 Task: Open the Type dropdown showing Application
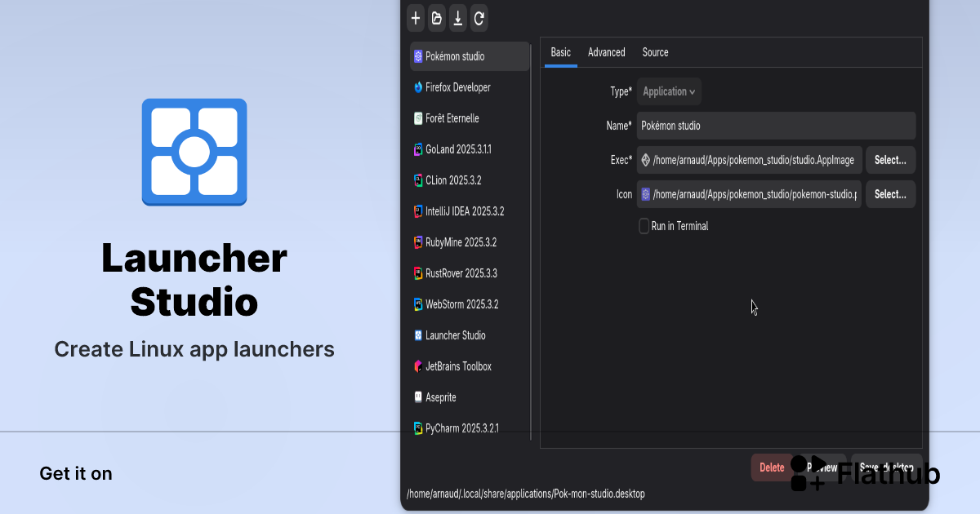[x=669, y=91]
